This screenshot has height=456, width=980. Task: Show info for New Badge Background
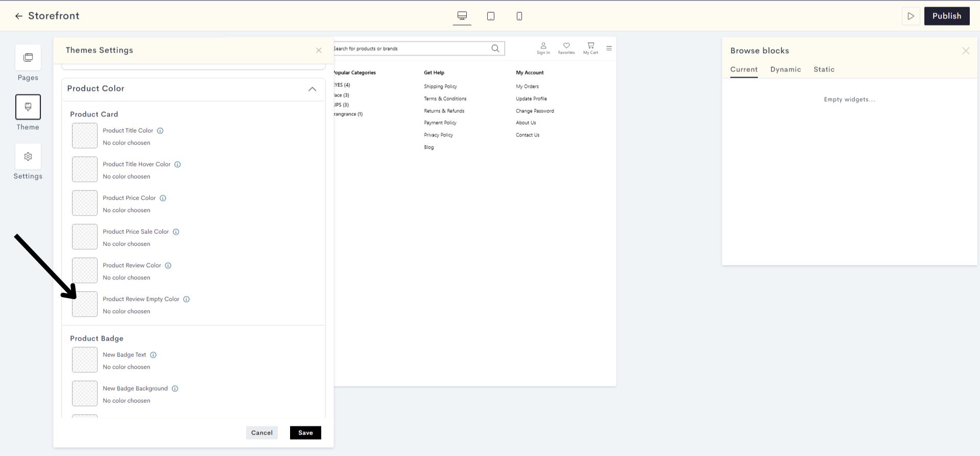coord(175,389)
